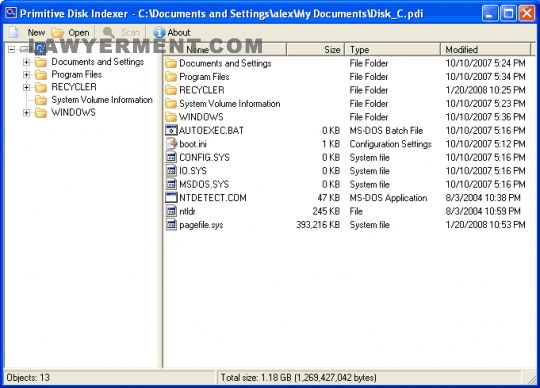Viewport: 540px width, 388px height.
Task: Select boot.ini file name in list
Action: (193, 144)
